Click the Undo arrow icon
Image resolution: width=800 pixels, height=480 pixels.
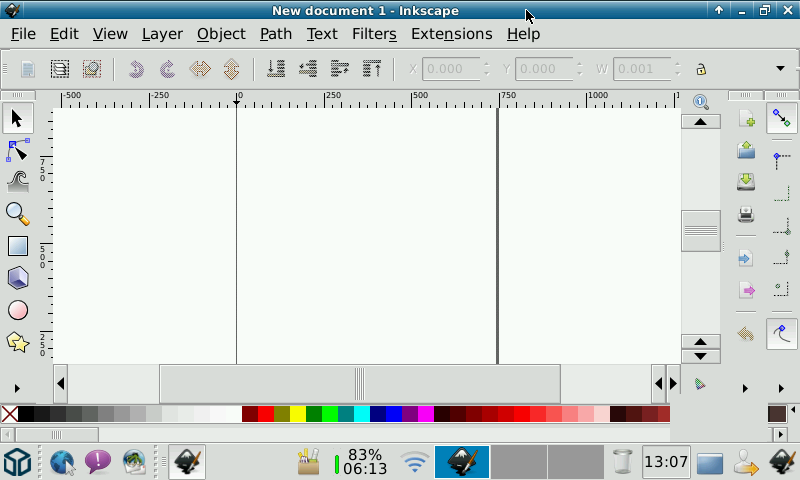pos(746,335)
